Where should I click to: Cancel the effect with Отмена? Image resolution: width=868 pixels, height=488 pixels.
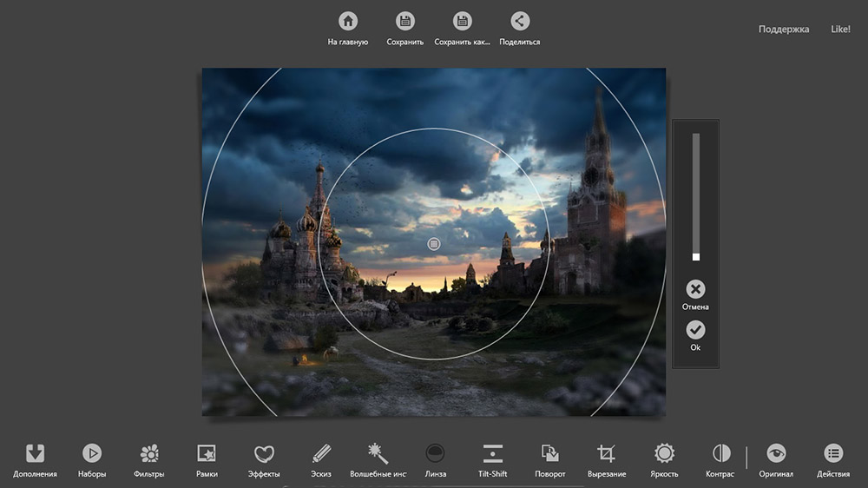click(695, 289)
